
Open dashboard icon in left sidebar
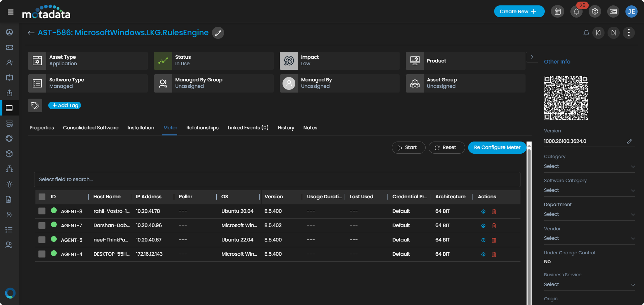point(9,32)
